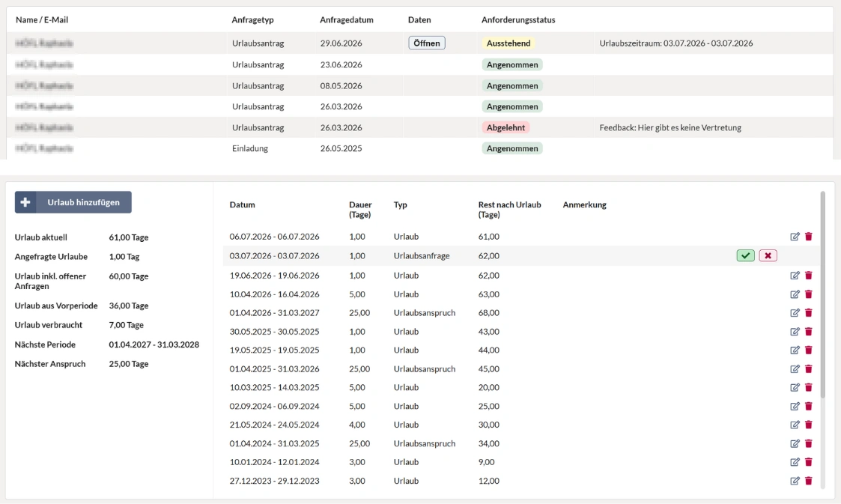This screenshot has height=504, width=841.
Task: Edit the 02.09.2024 - 06.09.2024 entry
Action: coord(795,406)
